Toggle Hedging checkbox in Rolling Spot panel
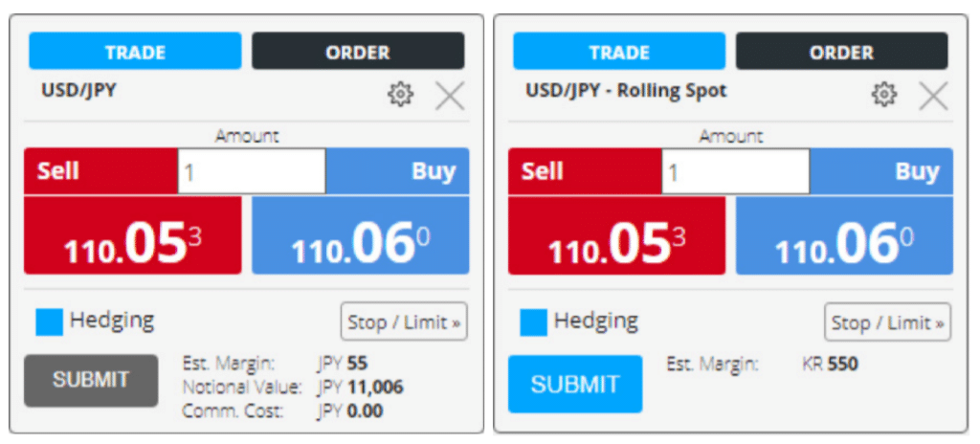The width and height of the screenshot is (980, 444). pos(534,322)
